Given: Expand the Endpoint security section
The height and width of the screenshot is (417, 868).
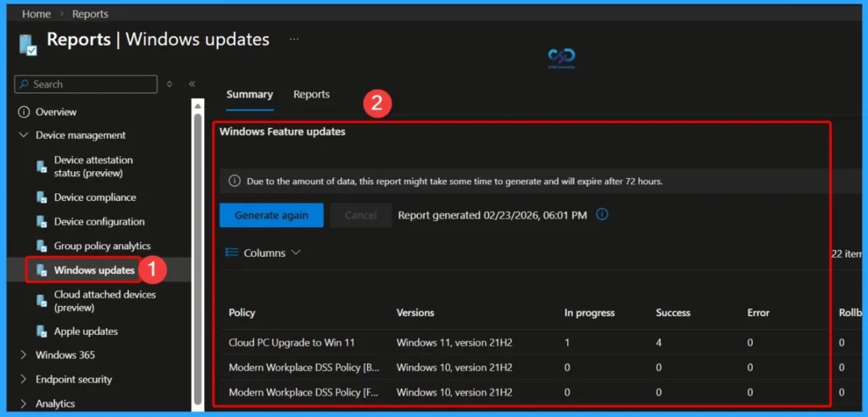Looking at the screenshot, I should [x=23, y=380].
